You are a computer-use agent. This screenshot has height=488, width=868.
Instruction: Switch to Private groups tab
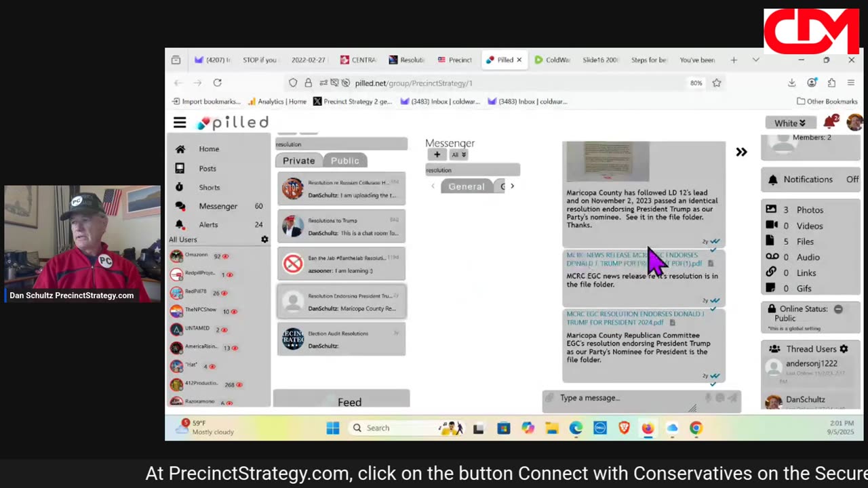tap(298, 161)
